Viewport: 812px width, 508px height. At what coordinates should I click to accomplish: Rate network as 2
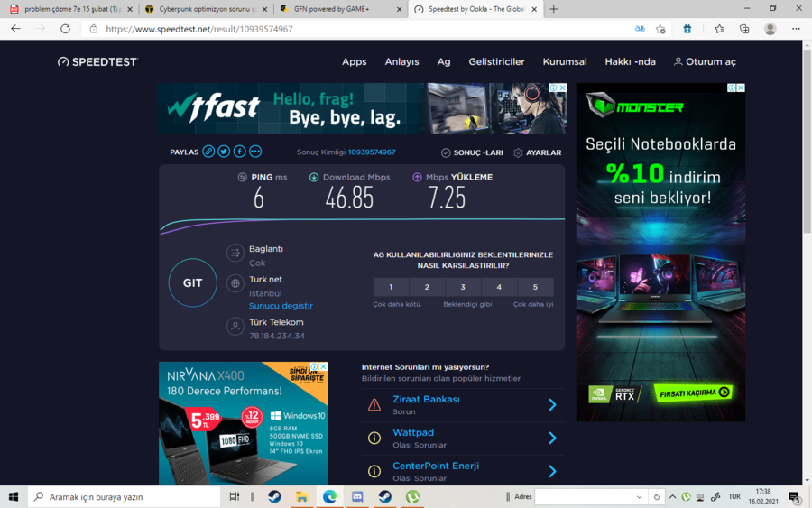tap(427, 287)
